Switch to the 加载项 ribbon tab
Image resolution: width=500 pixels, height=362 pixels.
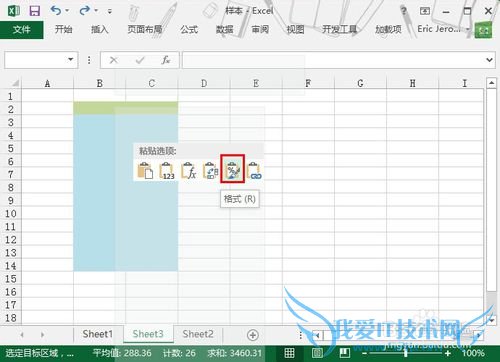388,30
